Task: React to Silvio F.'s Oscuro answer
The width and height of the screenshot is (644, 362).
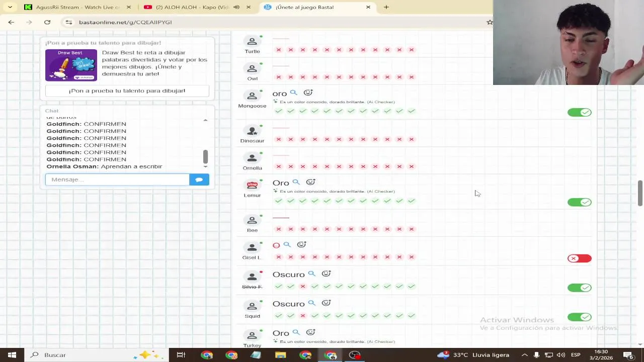Action: [x=327, y=274]
